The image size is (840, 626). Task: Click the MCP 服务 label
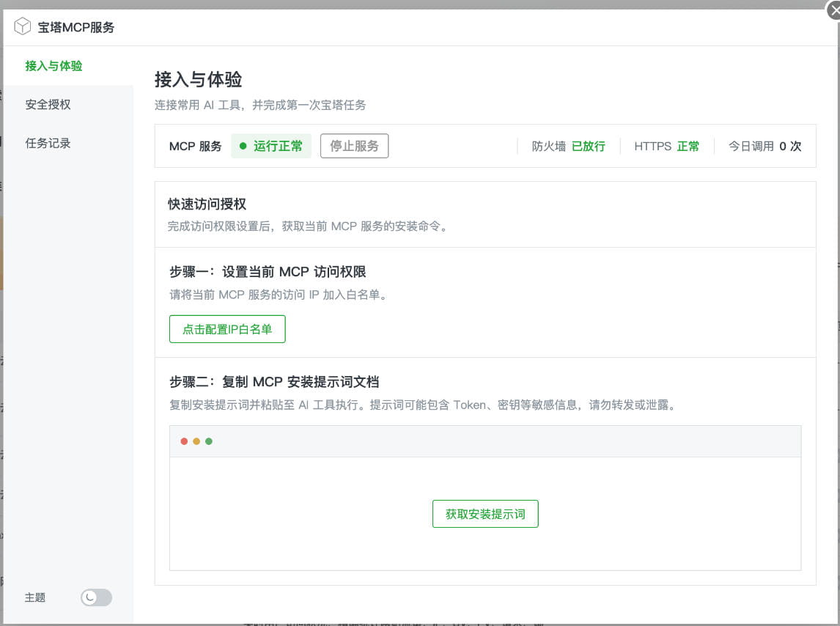point(196,147)
